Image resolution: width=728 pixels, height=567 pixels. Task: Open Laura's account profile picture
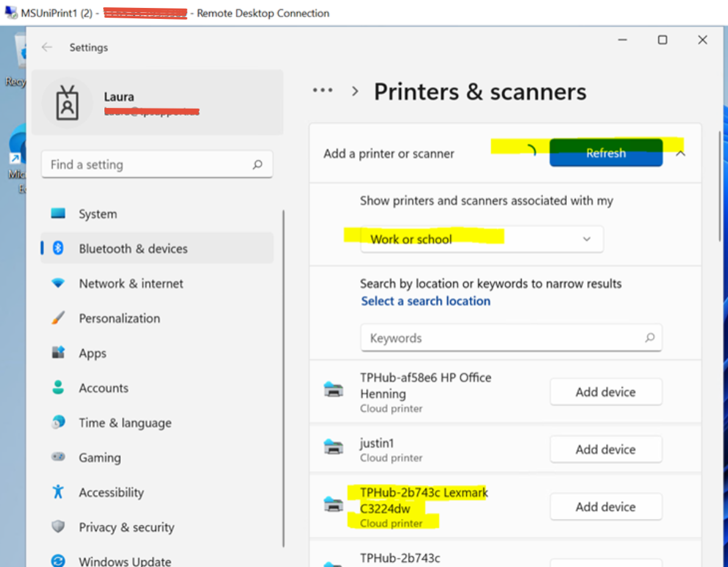[x=67, y=103]
